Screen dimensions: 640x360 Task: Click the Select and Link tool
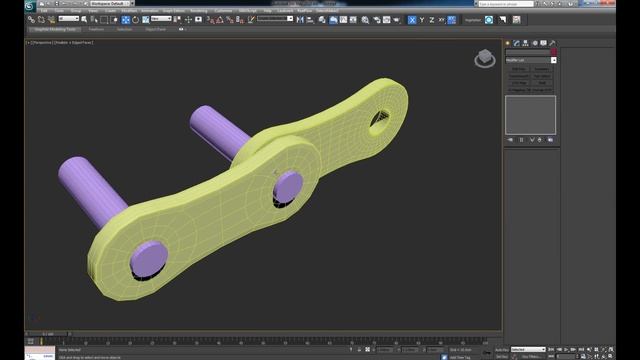31,20
